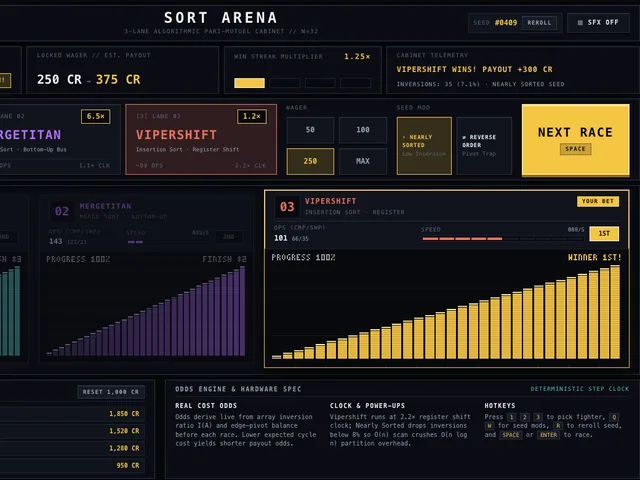Click the hotkey Q key chip
640x480 pixels.
tap(614, 417)
